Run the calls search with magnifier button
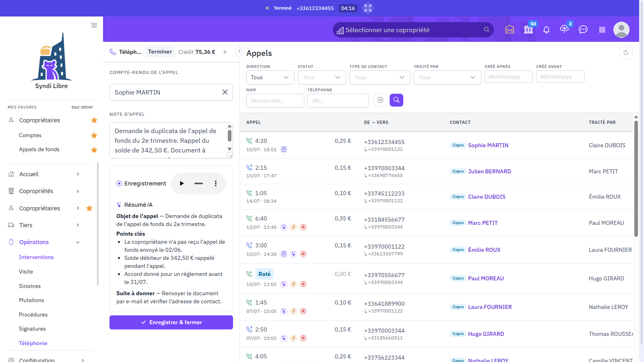The width and height of the screenshot is (644, 362). pyautogui.click(x=396, y=100)
